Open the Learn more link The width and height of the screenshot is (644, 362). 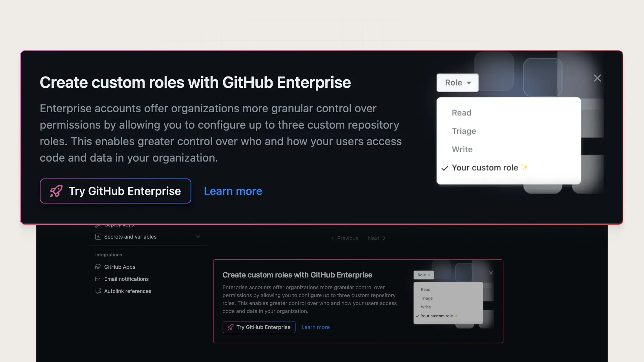coord(233,191)
